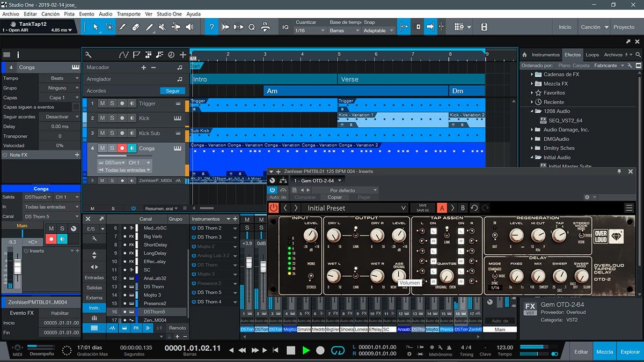Image resolution: width=644 pixels, height=362 pixels.
Task: Open the Archivo menu
Action: (11, 14)
